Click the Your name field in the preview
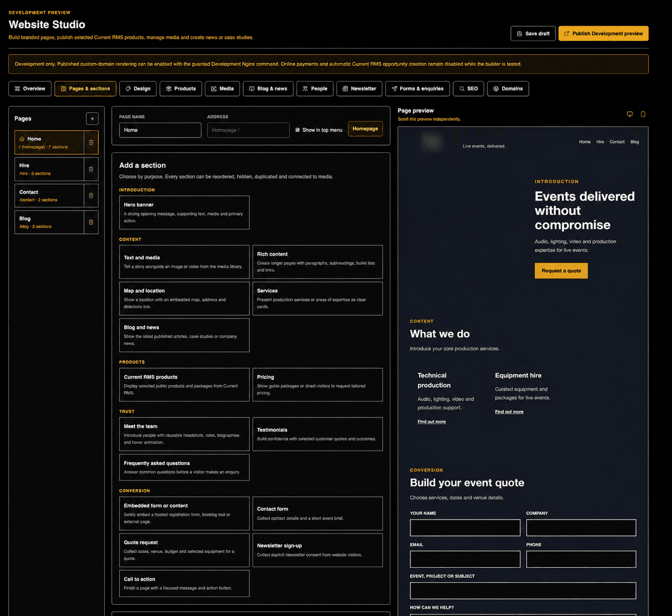 465,528
